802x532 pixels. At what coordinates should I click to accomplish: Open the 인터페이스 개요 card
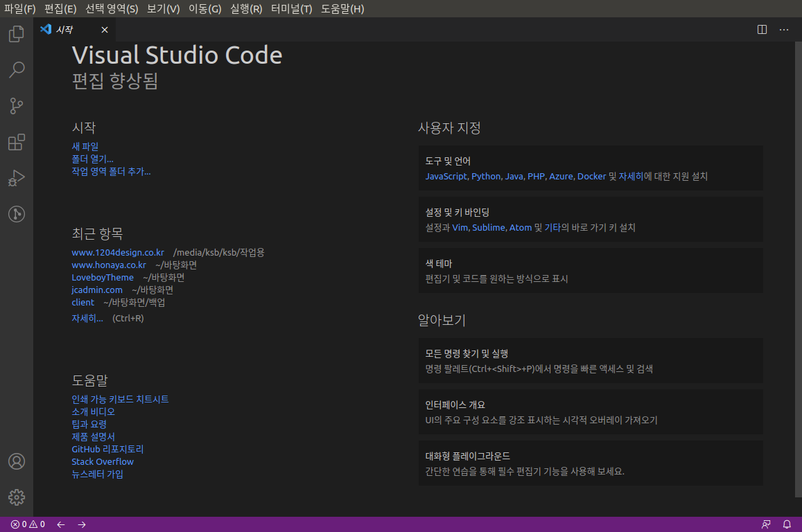pos(591,412)
